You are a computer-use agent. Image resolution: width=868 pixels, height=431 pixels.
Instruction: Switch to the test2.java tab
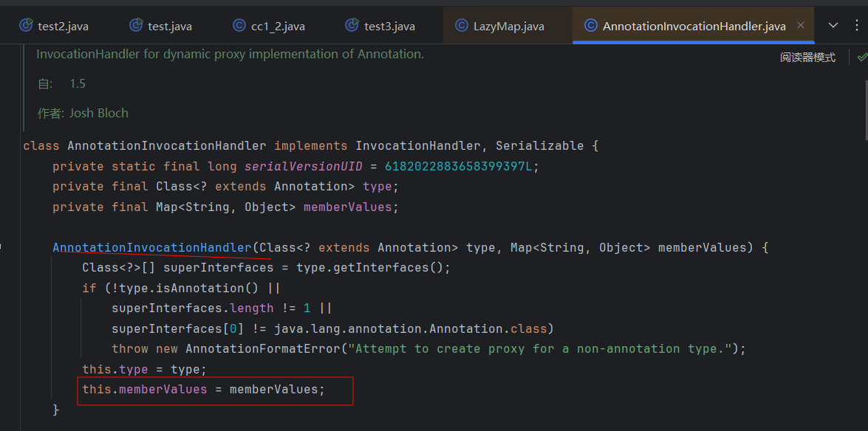pyautogui.click(x=63, y=26)
